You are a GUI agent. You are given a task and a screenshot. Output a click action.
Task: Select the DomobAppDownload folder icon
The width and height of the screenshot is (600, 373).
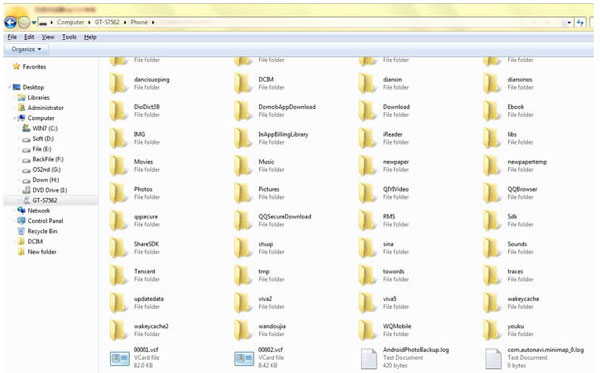(x=242, y=111)
